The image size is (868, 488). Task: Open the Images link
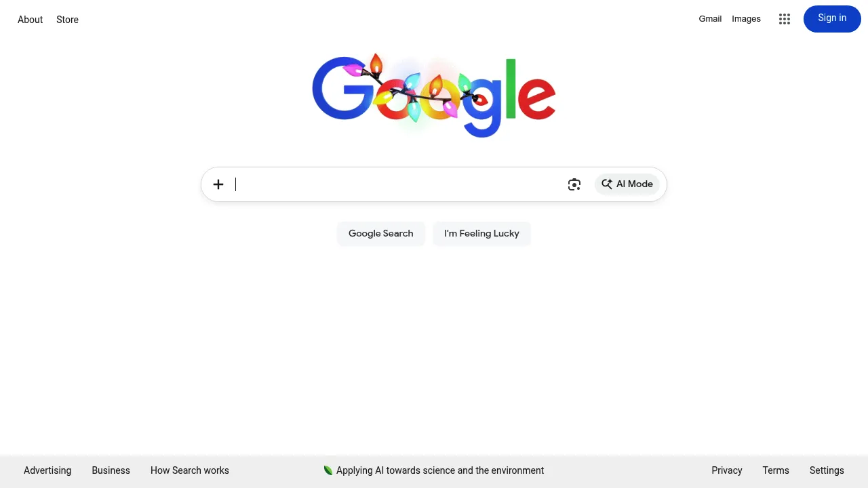746,19
